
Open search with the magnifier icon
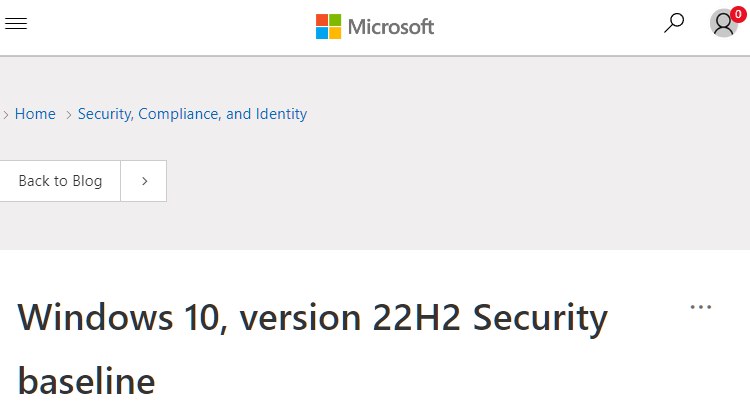tap(674, 23)
